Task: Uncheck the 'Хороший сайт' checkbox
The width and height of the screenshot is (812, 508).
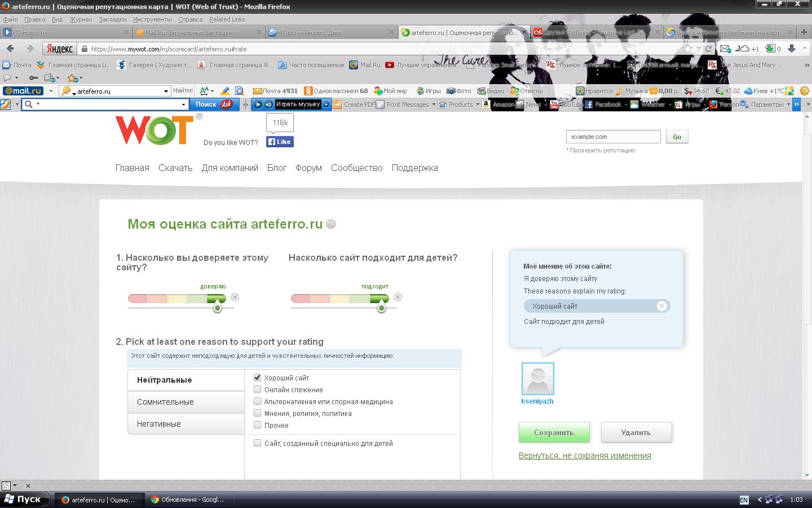Action: tap(257, 378)
